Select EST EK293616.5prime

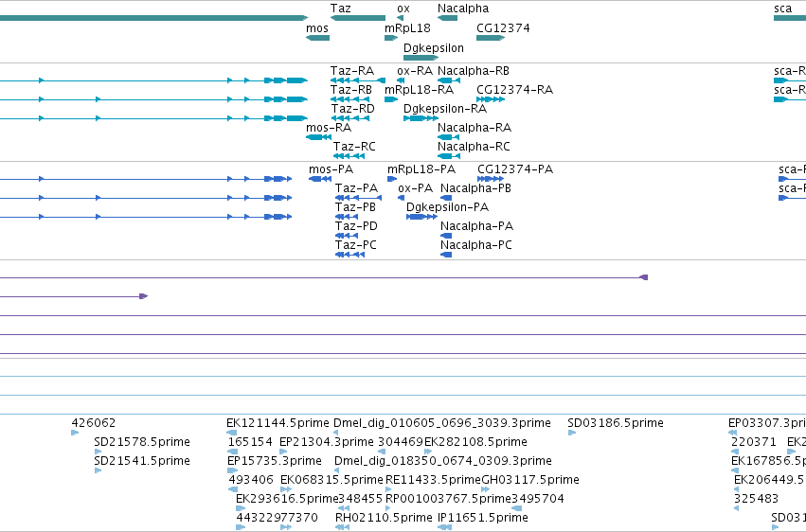coord(287,499)
